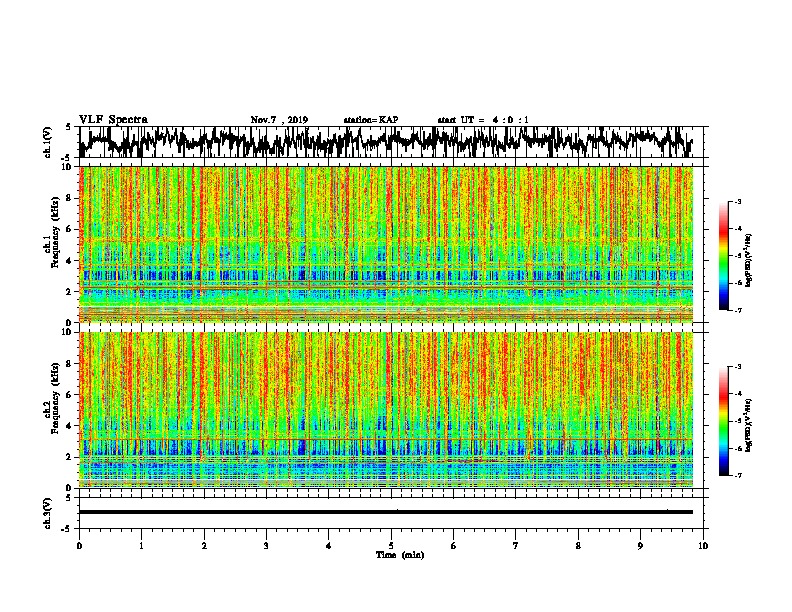Click the ch.2 "Frequency (kHz)" axis label

pyautogui.click(x=55, y=398)
